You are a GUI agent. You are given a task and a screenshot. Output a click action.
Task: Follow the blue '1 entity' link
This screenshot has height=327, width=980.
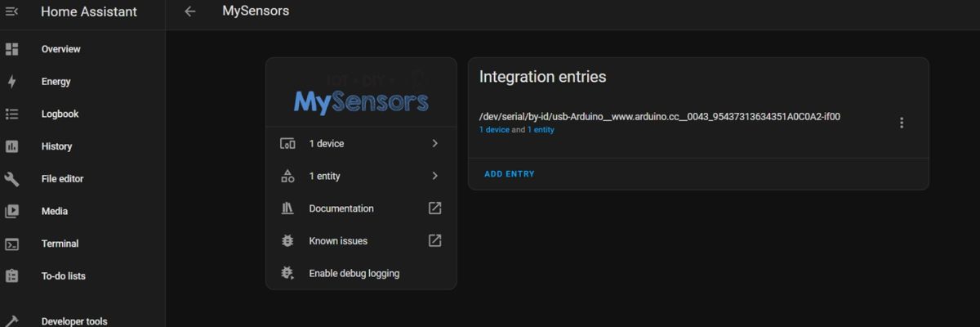tap(541, 130)
